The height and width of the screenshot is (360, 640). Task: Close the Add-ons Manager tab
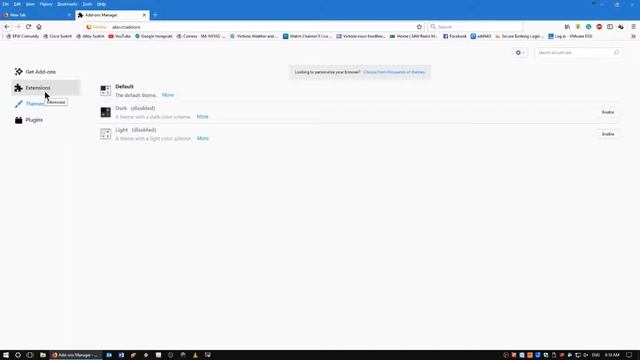pos(144,15)
